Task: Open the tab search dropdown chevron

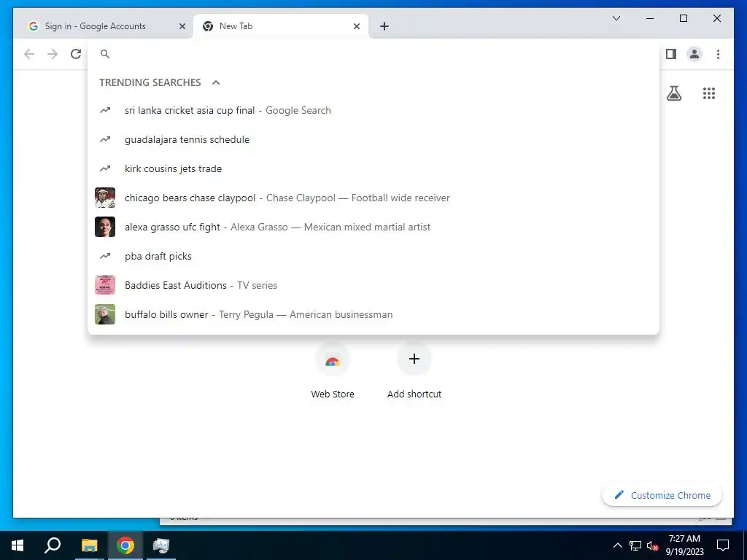Action: pos(616,18)
